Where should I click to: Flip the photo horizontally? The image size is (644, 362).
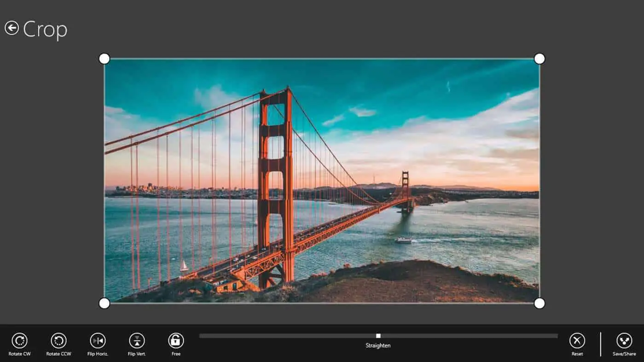(98, 341)
